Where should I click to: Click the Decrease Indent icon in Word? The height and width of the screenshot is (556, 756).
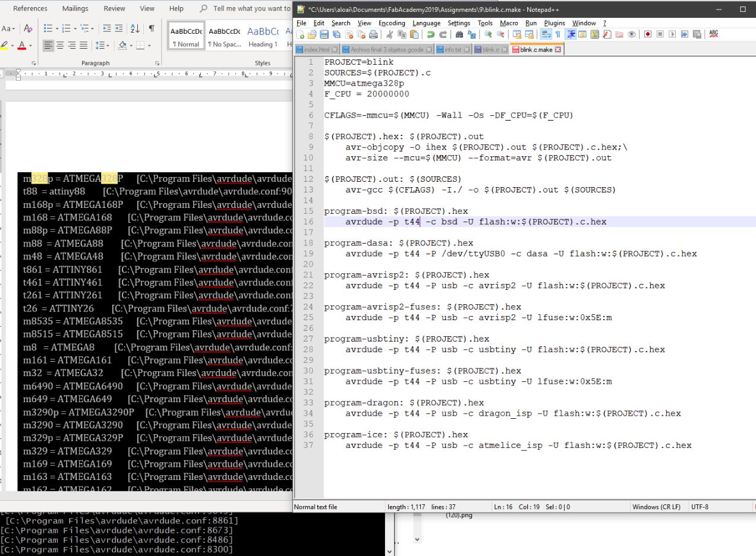point(106,29)
